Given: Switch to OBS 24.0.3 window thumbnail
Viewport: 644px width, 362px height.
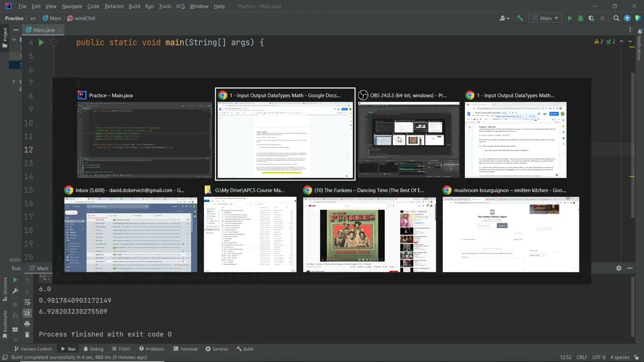Looking at the screenshot, I should pos(409,134).
